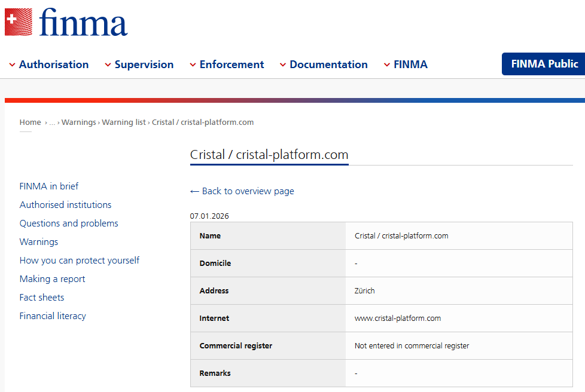Go to Home breadcrumb

point(30,122)
